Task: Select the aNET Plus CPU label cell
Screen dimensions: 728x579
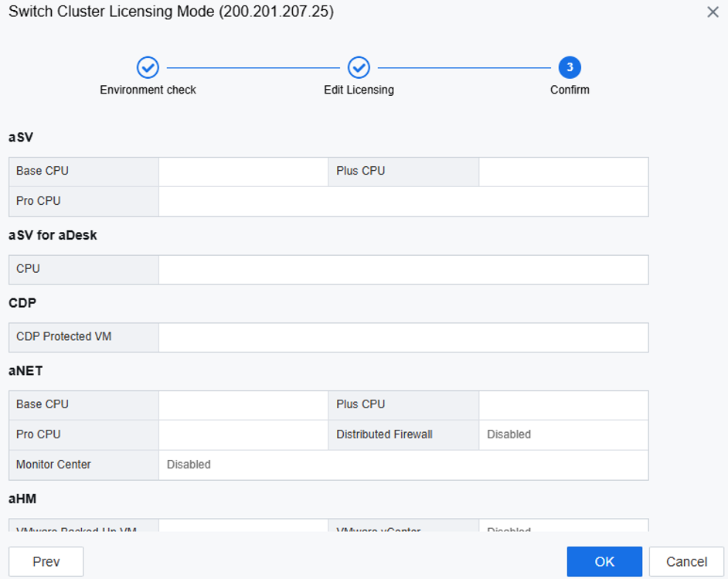Action: [x=403, y=405]
